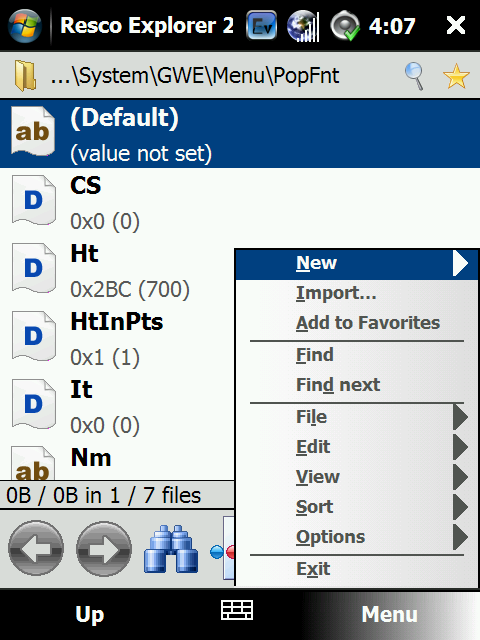Expand the View submenu
This screenshot has height=640, width=480.
357,477
